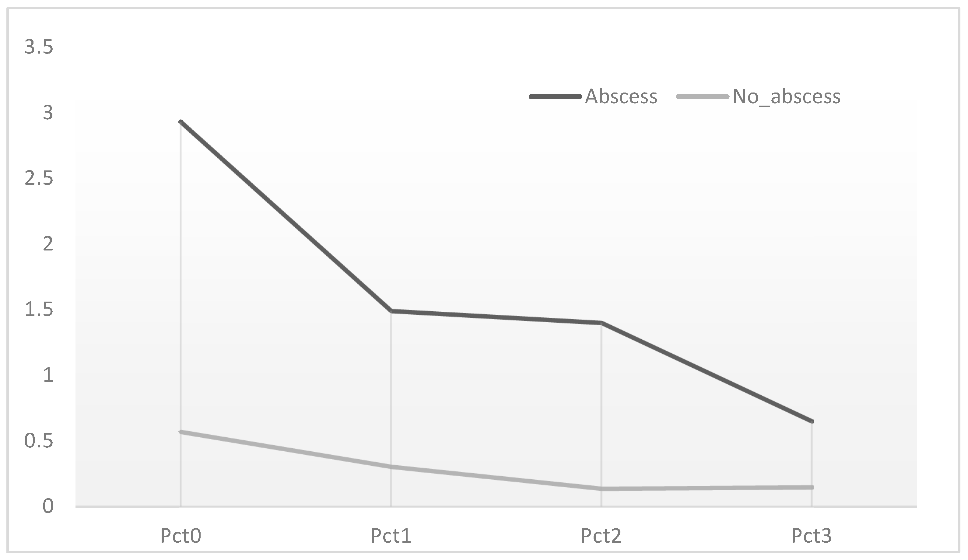Click the Pct3 x-axis label
The height and width of the screenshot is (560, 968).
coord(811,536)
